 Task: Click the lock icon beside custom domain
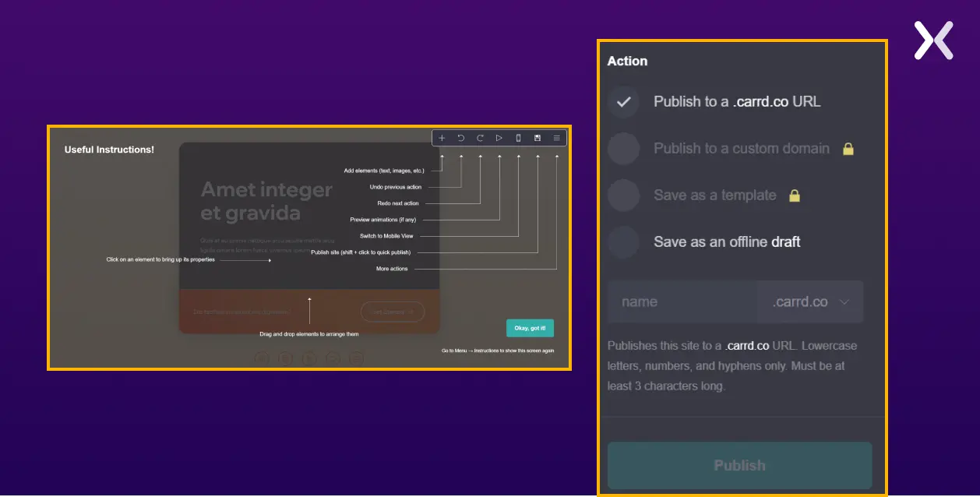(848, 149)
